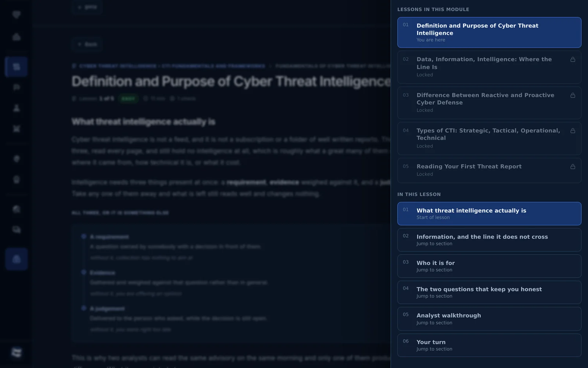Screen dimensions: 588x368
Task: Click lock icon on Reading Your First Threat Report
Action: click(x=573, y=166)
